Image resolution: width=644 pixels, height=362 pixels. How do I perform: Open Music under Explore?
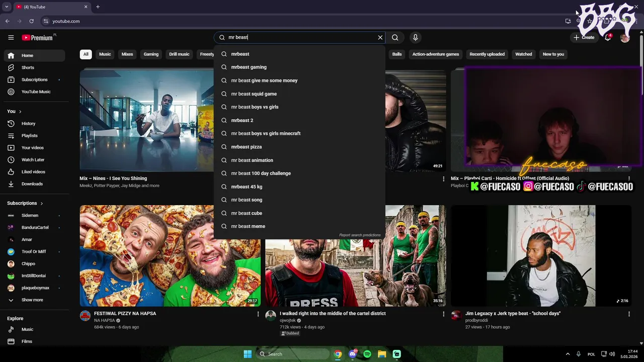(35, 329)
